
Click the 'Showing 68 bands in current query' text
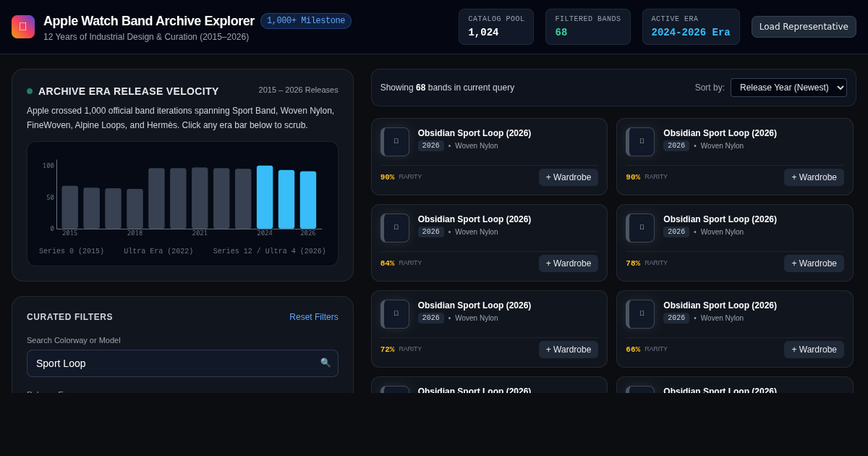point(447,88)
